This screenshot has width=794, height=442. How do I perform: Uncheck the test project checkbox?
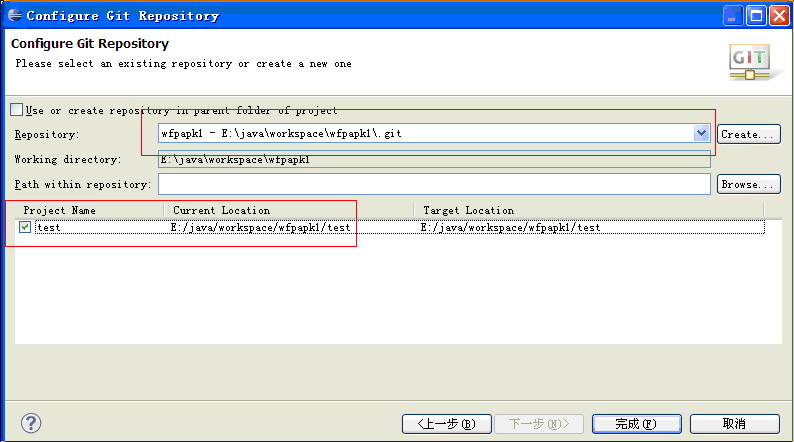pos(25,227)
